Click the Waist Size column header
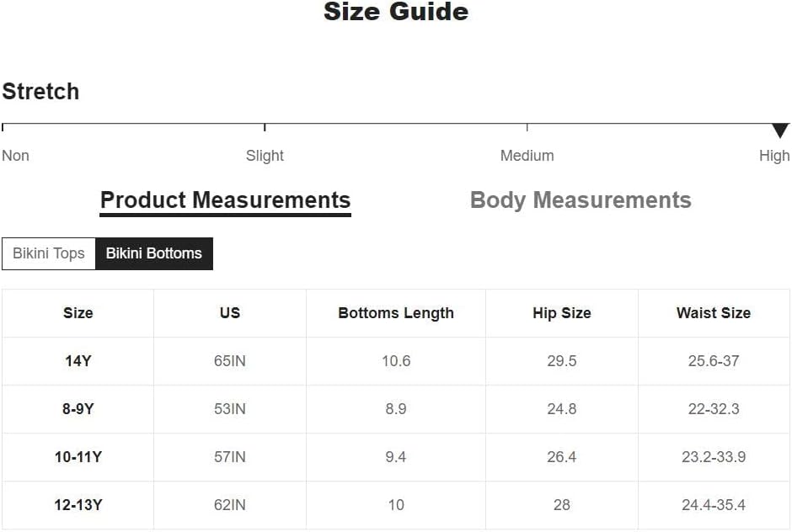The width and height of the screenshot is (792, 532). tap(714, 313)
